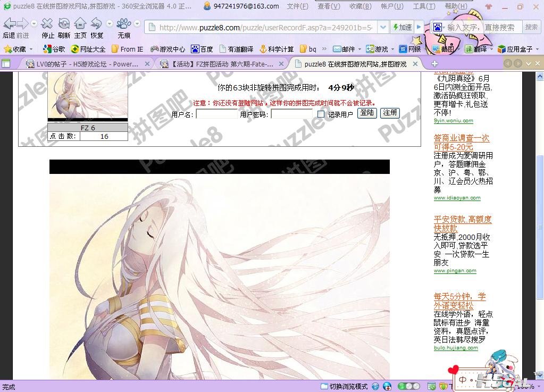544x392 pixels.
Task: Click the Back (后退) arrow
Action: coord(9,24)
